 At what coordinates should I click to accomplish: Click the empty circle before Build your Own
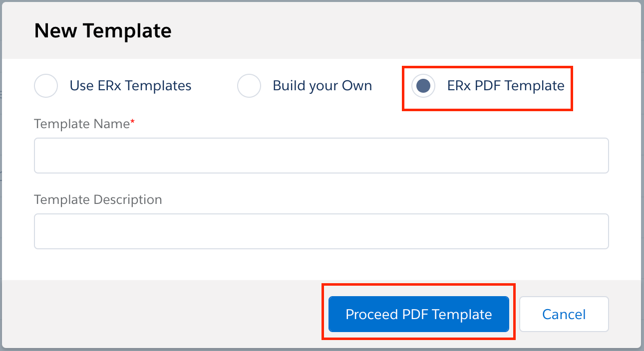[x=249, y=86]
